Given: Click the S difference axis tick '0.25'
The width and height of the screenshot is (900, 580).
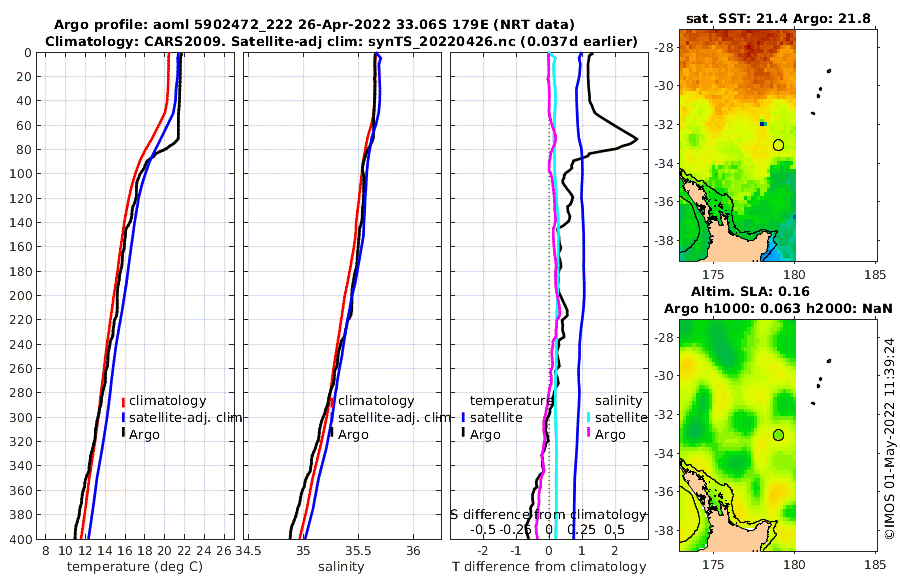Looking at the screenshot, I should (x=581, y=529).
